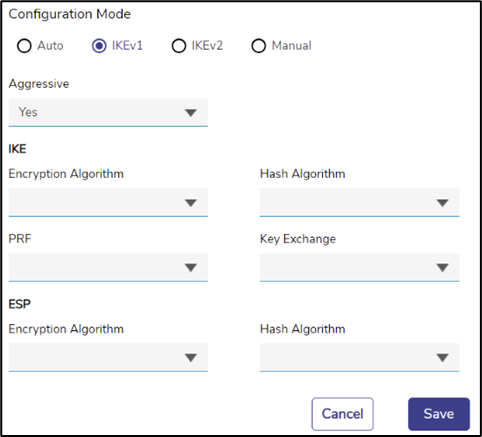The height and width of the screenshot is (437, 482).
Task: Expand the IKE Hash Algorithm combo box
Action: 359,202
